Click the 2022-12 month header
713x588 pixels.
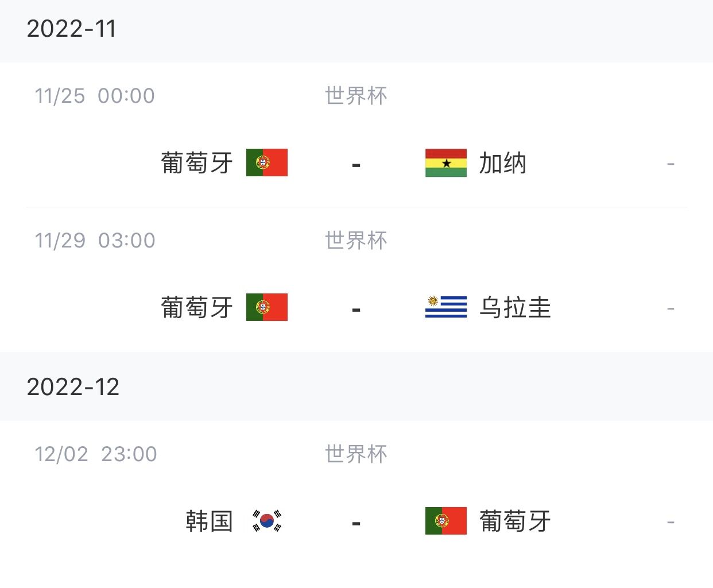tap(73, 387)
